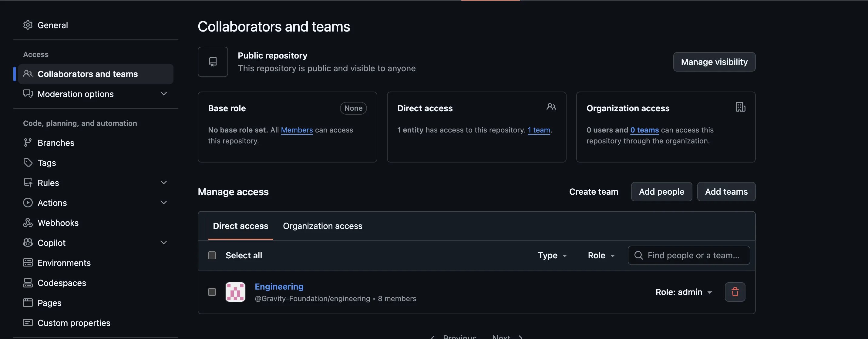Image resolution: width=868 pixels, height=339 pixels.
Task: Expand the Actions section chevron
Action: point(164,203)
